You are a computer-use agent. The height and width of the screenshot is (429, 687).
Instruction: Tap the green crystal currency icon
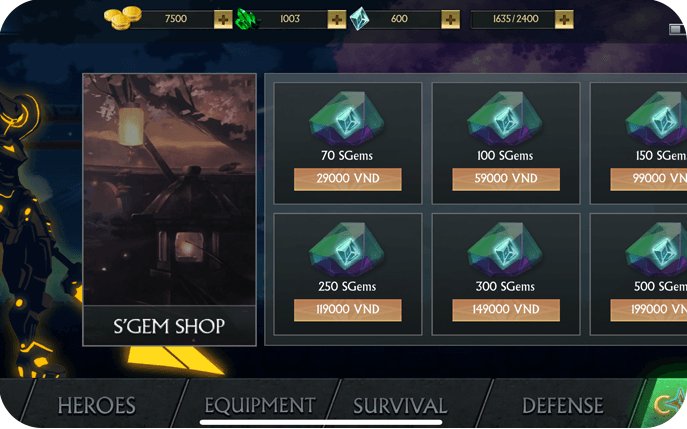tap(248, 19)
